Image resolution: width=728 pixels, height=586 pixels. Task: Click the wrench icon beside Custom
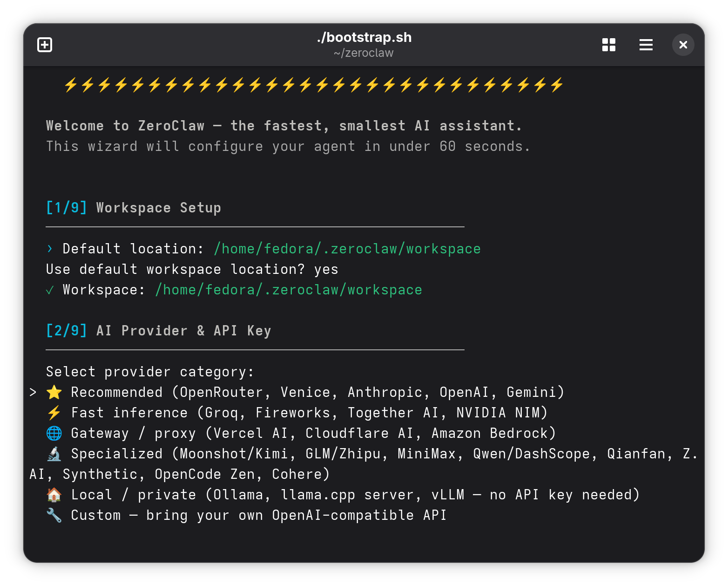pyautogui.click(x=54, y=515)
